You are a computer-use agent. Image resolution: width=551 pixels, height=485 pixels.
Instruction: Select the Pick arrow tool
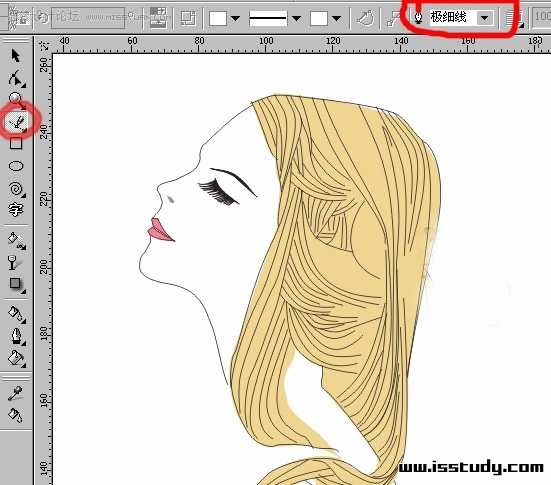click(x=15, y=56)
